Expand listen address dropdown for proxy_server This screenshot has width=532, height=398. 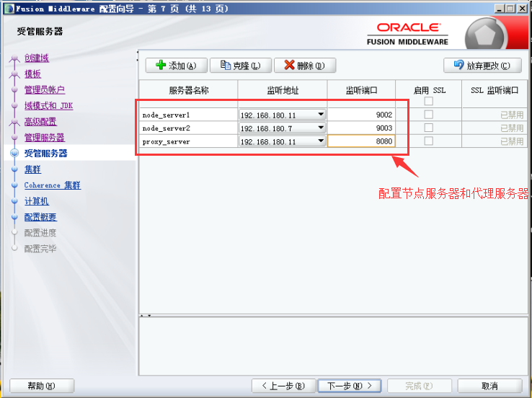coord(320,141)
